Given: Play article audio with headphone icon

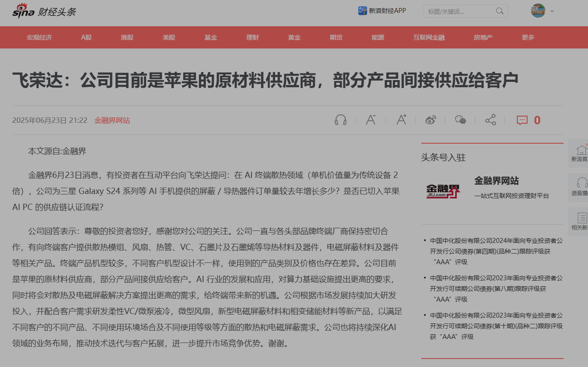Looking at the screenshot, I should (x=341, y=120).
